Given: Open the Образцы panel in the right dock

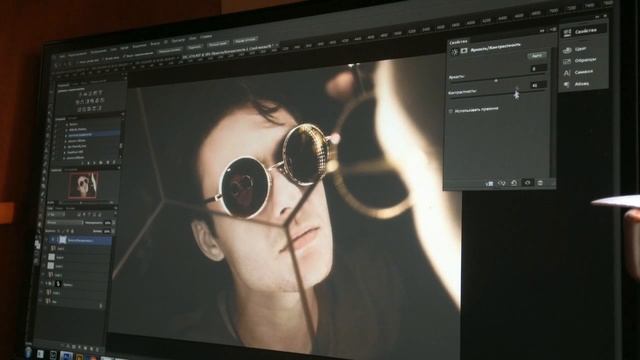Looking at the screenshot, I should coord(580,61).
